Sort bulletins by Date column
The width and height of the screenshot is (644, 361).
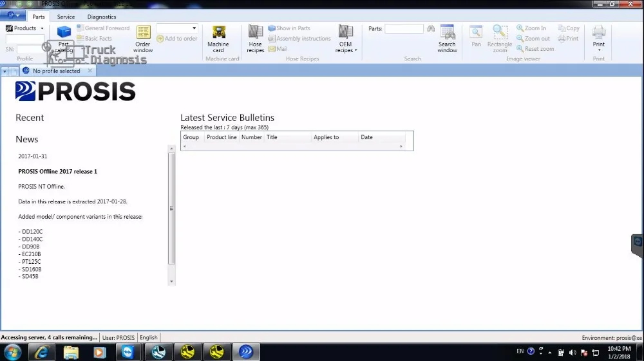(381, 137)
